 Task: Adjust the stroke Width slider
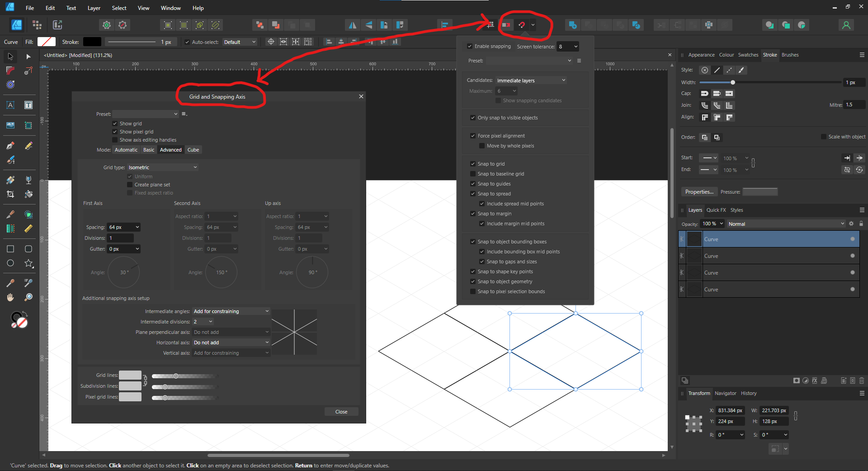coord(770,82)
